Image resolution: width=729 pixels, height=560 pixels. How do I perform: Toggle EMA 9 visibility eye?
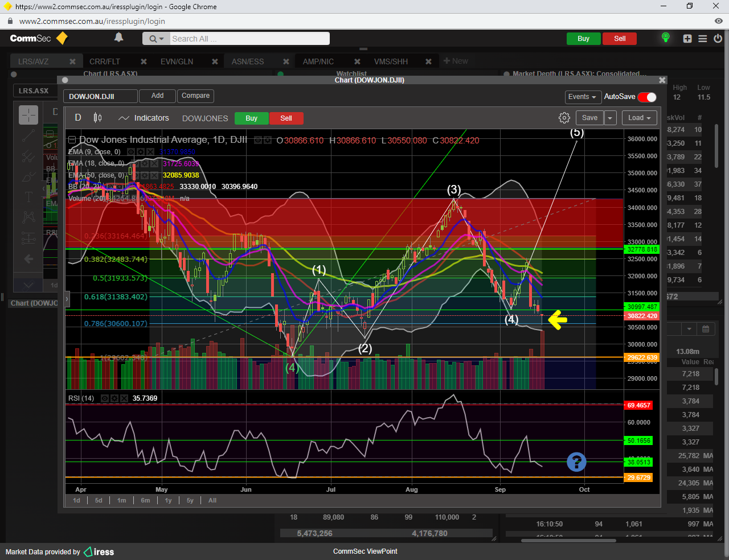pos(130,152)
